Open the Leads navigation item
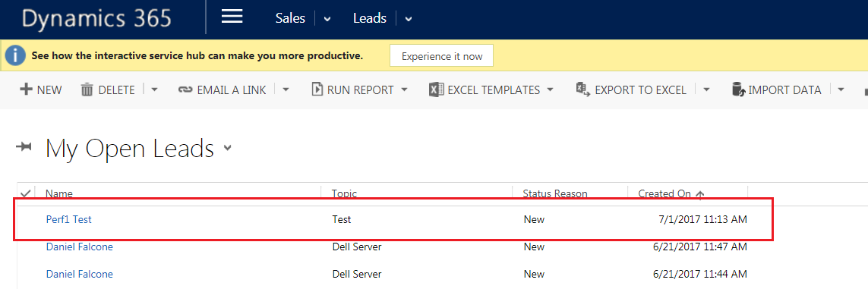The width and height of the screenshot is (868, 289). coord(370,18)
